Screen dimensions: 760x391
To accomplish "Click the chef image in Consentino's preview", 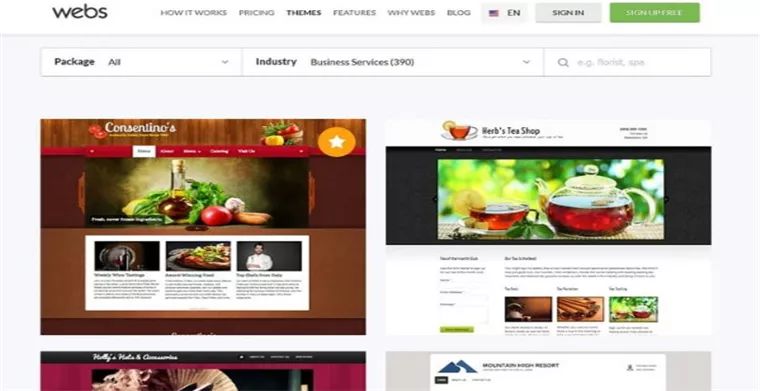I will point(269,256).
